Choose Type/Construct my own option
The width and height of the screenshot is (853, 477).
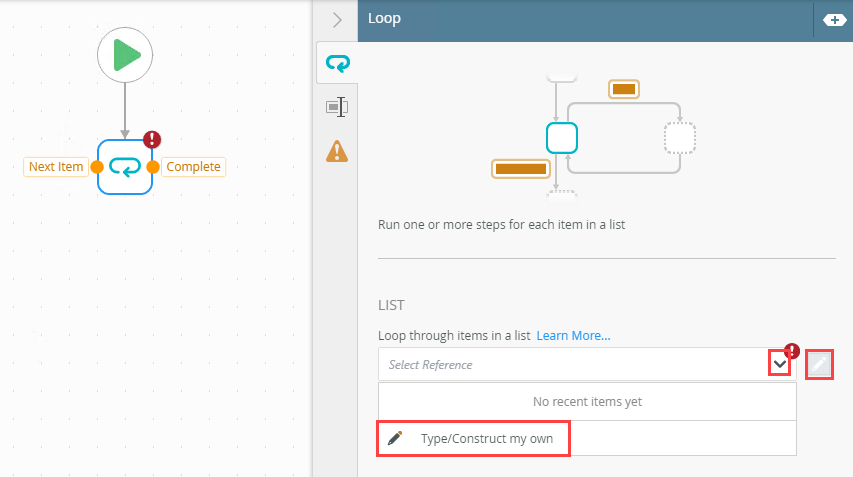[x=473, y=438]
